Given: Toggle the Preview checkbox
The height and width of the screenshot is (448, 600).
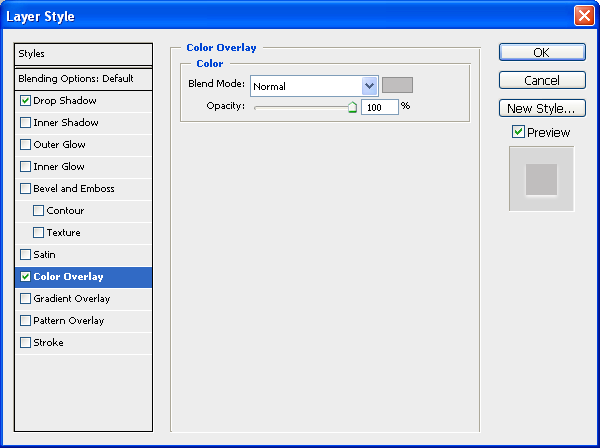Looking at the screenshot, I should pyautogui.click(x=518, y=132).
